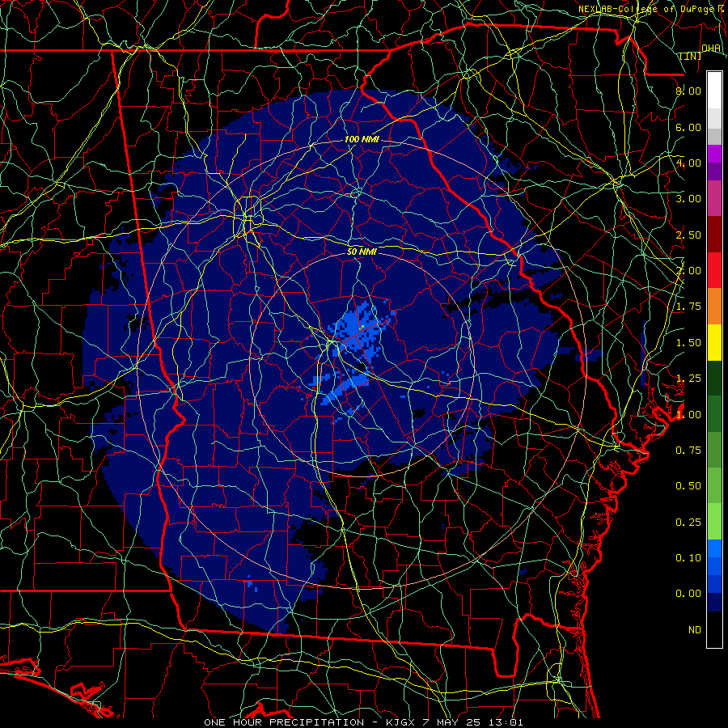Viewport: 728px width, 728px height.
Task: Pick the magenta 4.00 legend color block
Action: pos(714,154)
